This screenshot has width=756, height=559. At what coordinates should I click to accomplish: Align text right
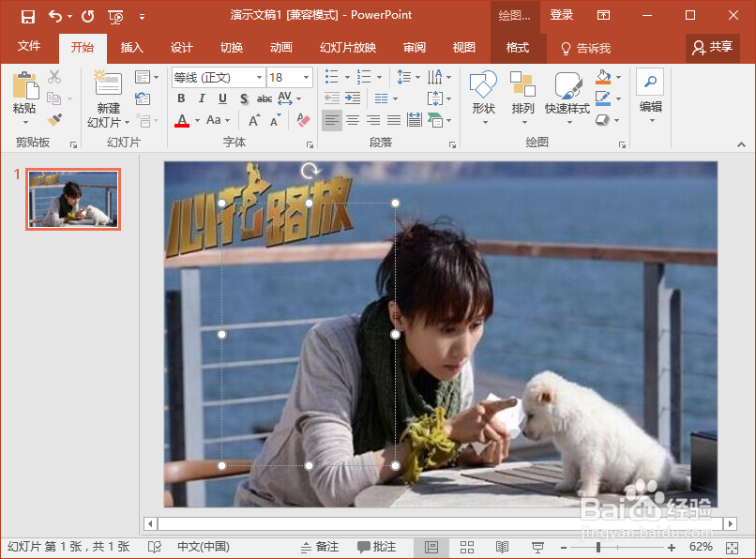(373, 120)
